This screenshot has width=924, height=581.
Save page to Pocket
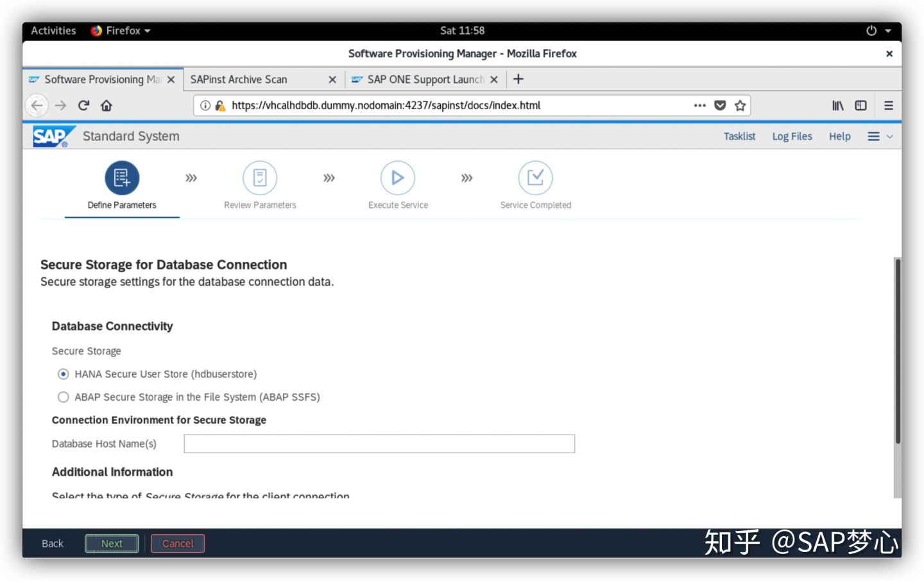pos(720,105)
